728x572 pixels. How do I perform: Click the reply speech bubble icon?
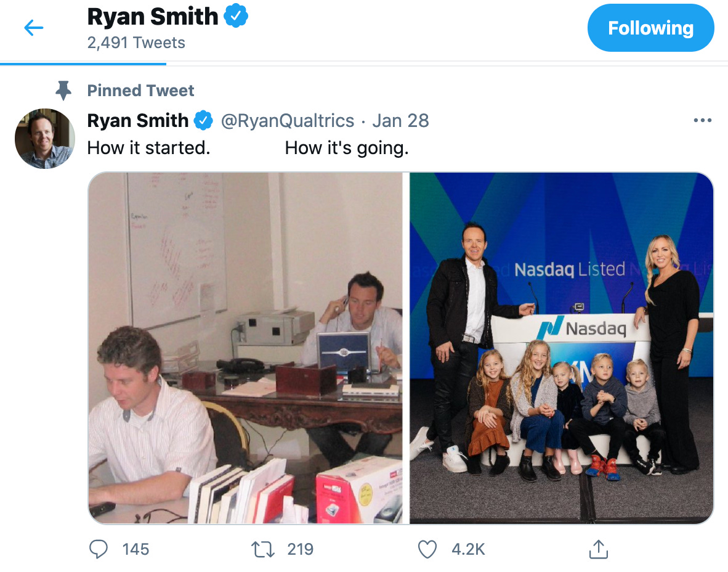(99, 549)
